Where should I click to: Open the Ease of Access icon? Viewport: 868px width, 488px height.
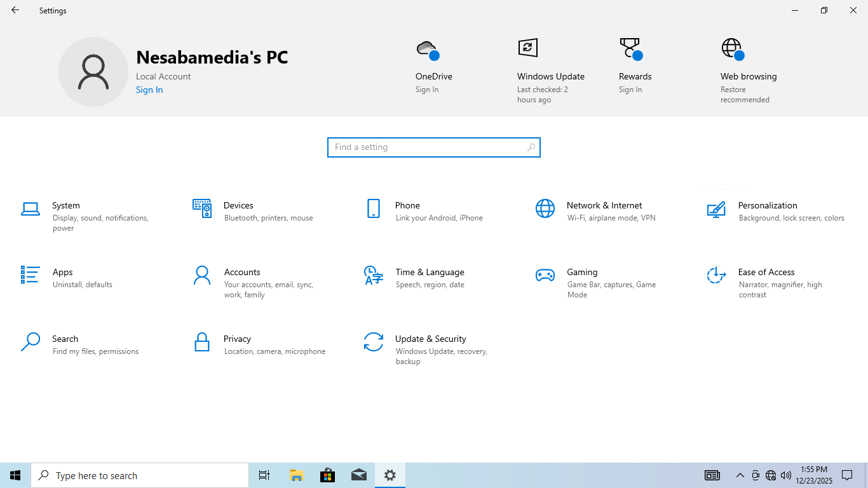(x=716, y=275)
